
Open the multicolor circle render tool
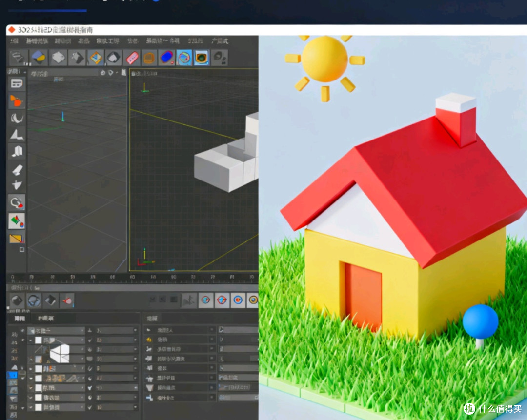tap(184, 58)
